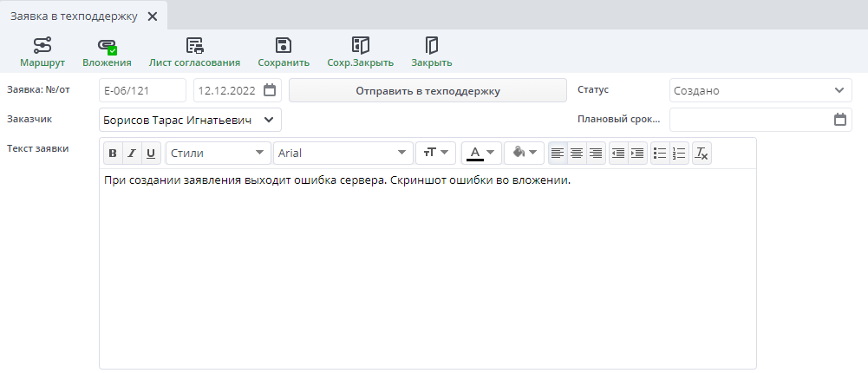This screenshot has width=868, height=373.
Task: Open Вложения attachments
Action: [107, 53]
